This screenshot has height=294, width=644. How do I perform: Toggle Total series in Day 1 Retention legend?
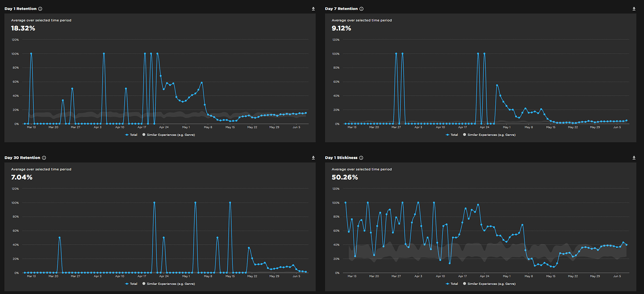coord(131,134)
